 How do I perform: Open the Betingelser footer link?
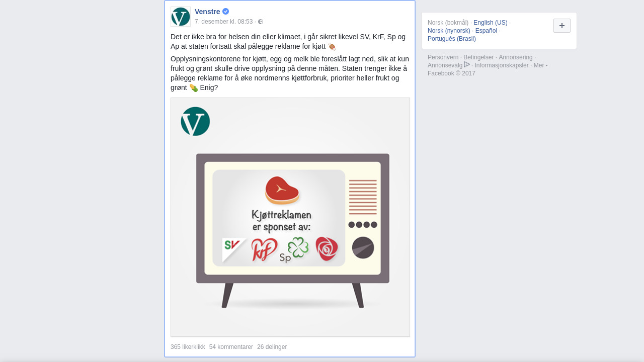point(478,57)
